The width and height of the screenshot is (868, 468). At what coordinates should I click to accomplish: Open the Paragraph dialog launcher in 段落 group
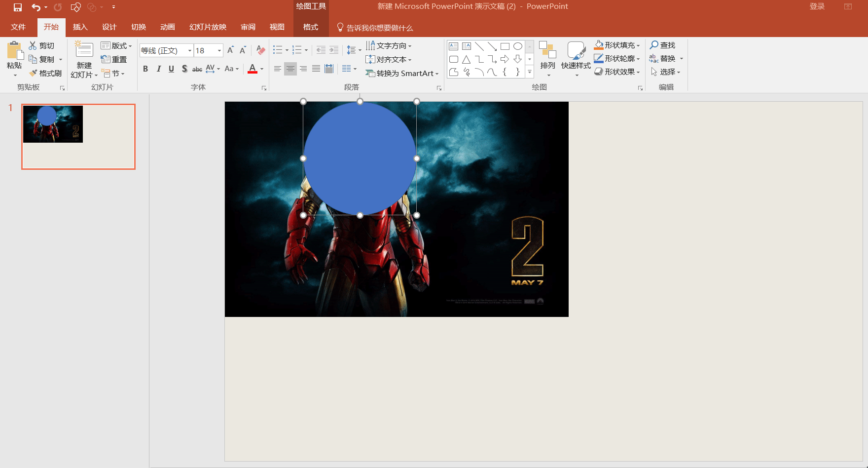coord(439,88)
